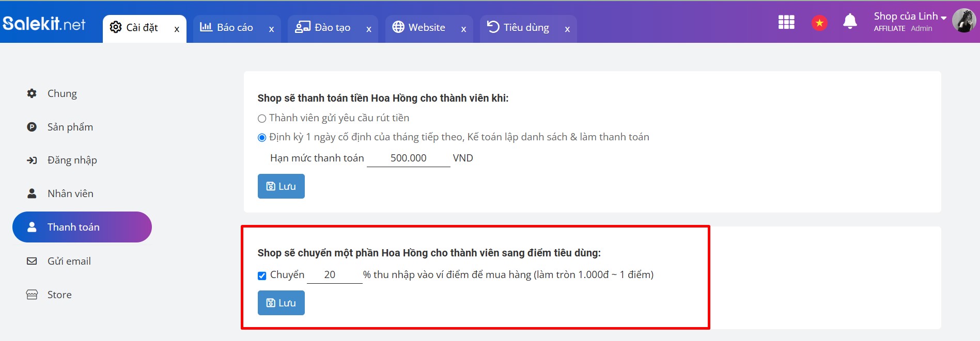Select the Thanh toán sidebar item
The height and width of the screenshot is (341, 980).
[82, 227]
